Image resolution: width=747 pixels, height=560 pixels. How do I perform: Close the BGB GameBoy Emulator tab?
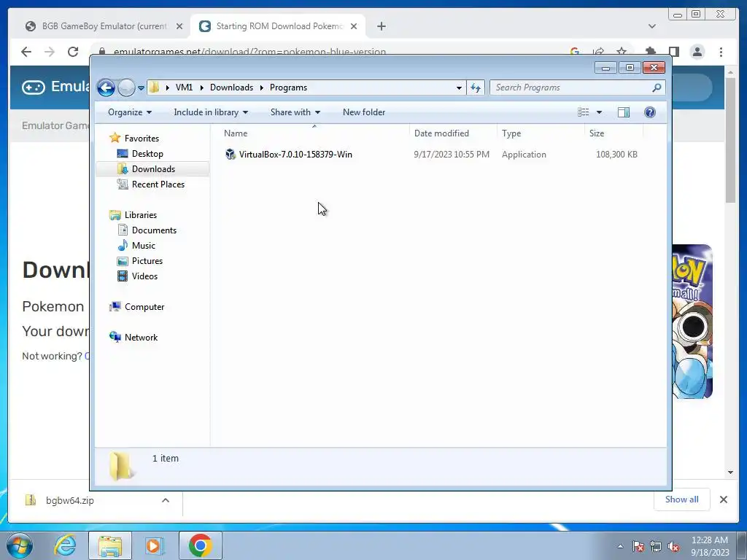tap(179, 26)
